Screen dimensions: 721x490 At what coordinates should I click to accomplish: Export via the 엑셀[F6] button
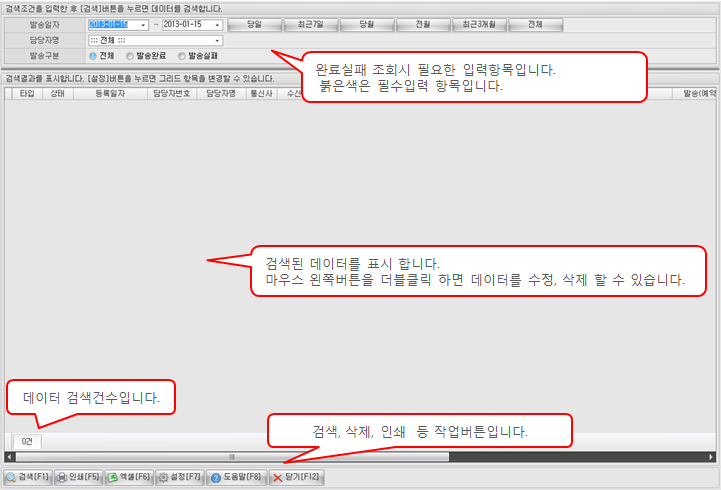[x=129, y=477]
